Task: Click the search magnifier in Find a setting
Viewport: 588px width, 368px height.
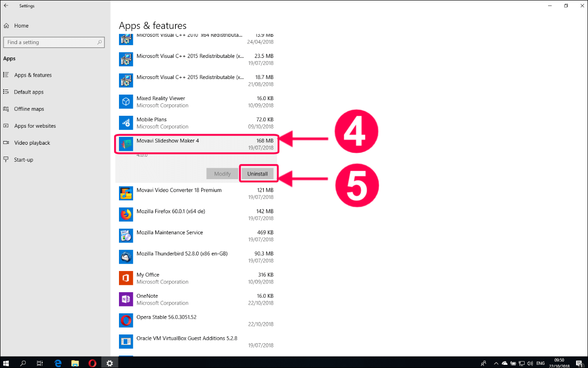Action: (99, 42)
